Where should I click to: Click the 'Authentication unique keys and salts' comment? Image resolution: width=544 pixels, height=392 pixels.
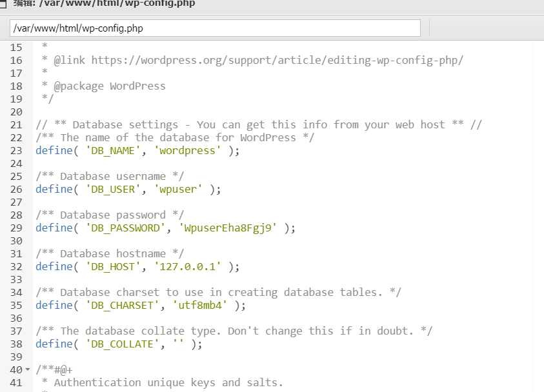pyautogui.click(x=168, y=382)
